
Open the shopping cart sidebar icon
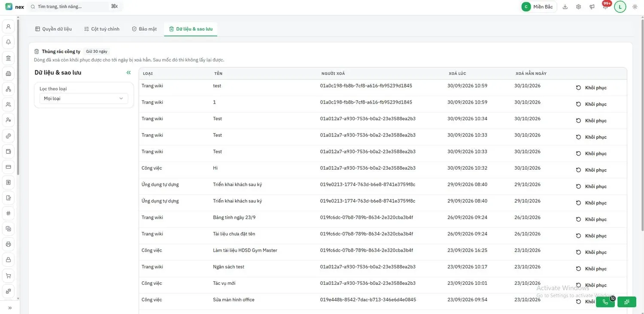point(8,276)
